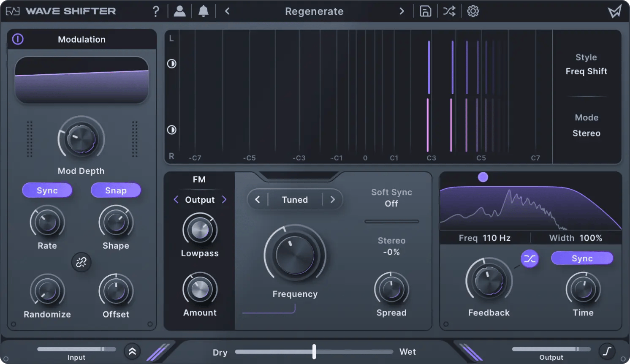Screen dimensions: 630x364
Task: Open the Regenerate preset name menu
Action: (x=314, y=11)
